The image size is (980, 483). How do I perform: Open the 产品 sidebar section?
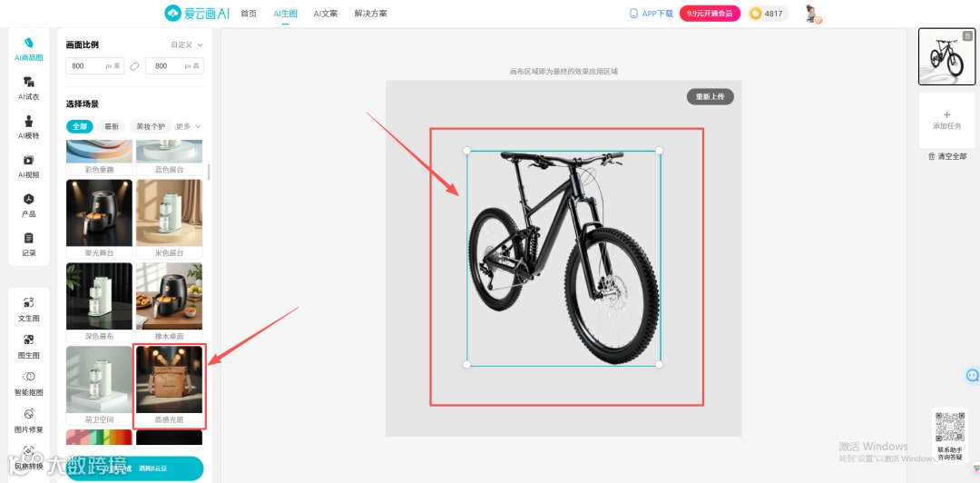tap(29, 206)
